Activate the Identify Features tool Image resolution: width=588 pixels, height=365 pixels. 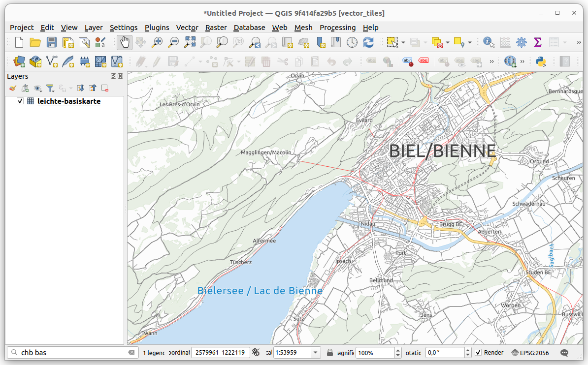coord(489,42)
